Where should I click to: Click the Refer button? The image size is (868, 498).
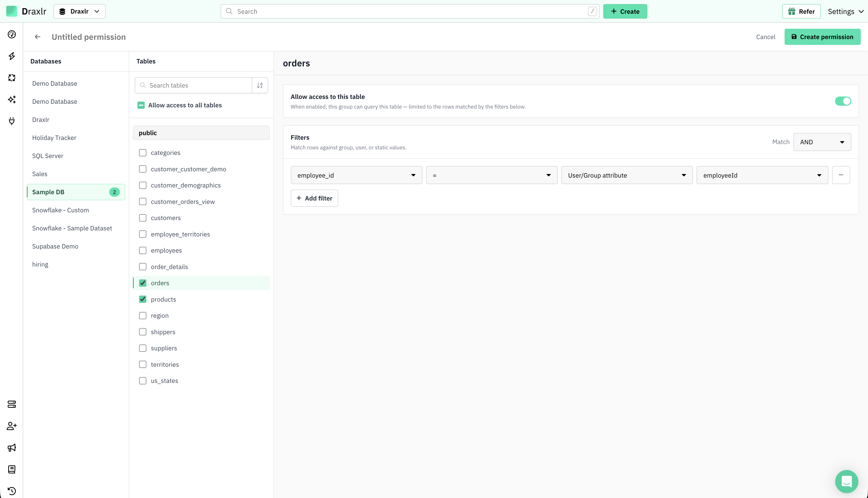801,11
